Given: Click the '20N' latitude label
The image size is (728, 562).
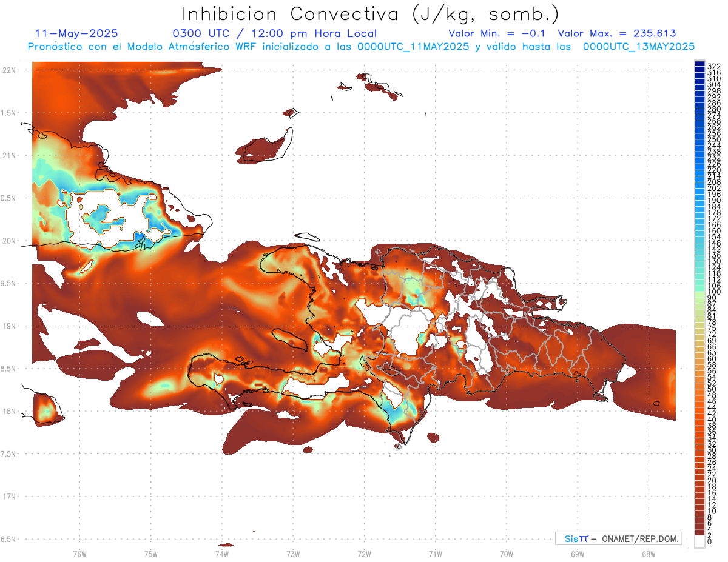Looking at the screenshot, I should 9,241.
